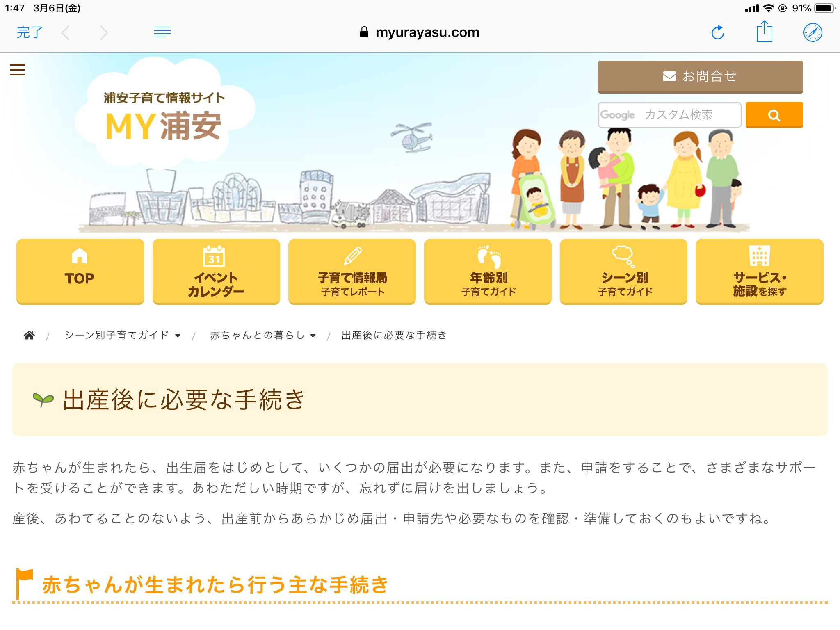The image size is (840, 630).
Task: Tap the Safari reload icon
Action: click(717, 32)
